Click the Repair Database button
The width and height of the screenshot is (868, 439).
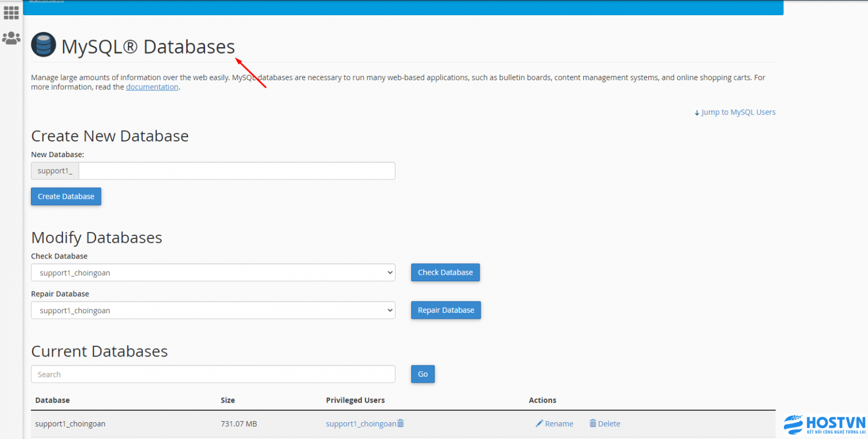446,310
